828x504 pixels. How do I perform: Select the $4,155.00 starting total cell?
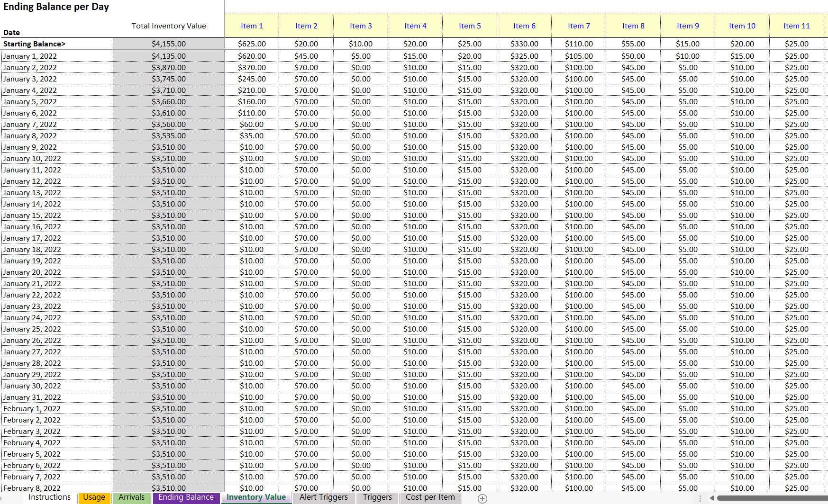click(169, 44)
